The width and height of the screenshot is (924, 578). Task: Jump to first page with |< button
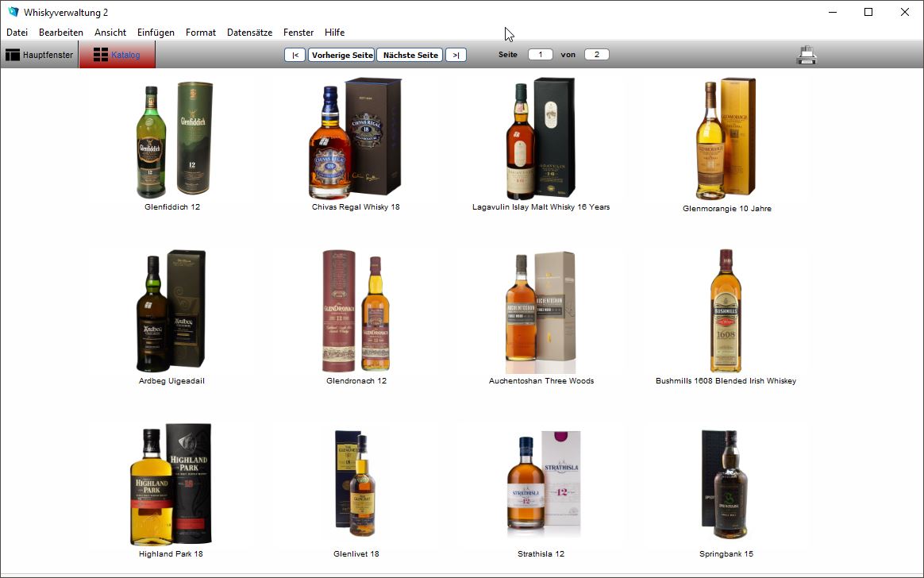[x=295, y=55]
